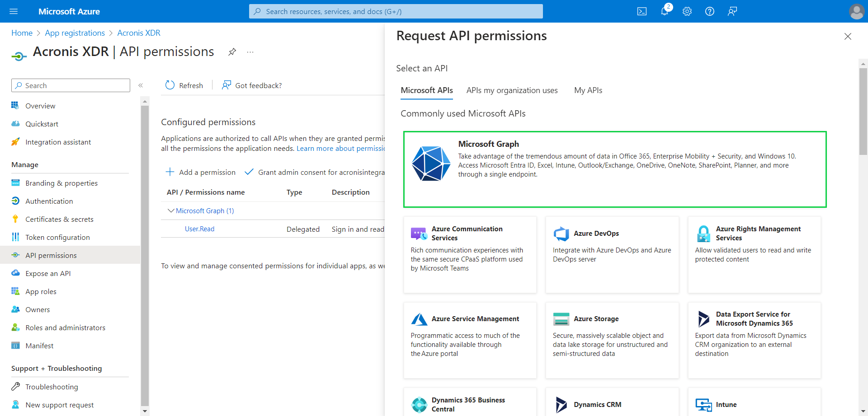Collapse the Microsoft Graph (1) permission group
The width and height of the screenshot is (868, 416).
tap(171, 210)
